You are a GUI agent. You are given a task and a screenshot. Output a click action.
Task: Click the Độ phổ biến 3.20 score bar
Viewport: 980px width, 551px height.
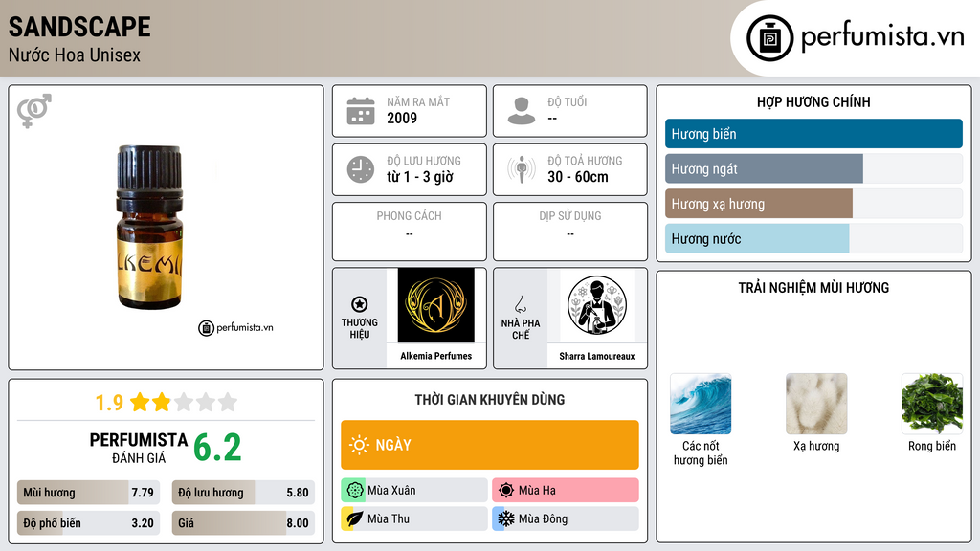click(88, 523)
